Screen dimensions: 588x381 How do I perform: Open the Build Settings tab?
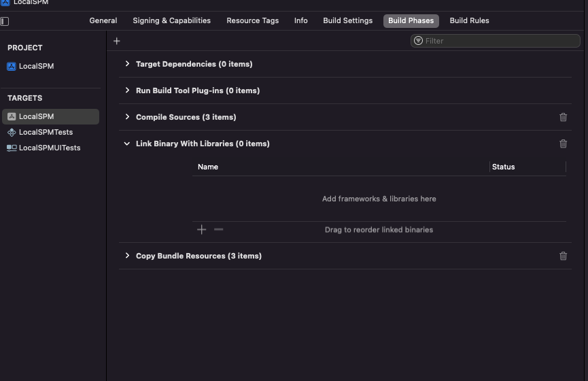(x=347, y=20)
